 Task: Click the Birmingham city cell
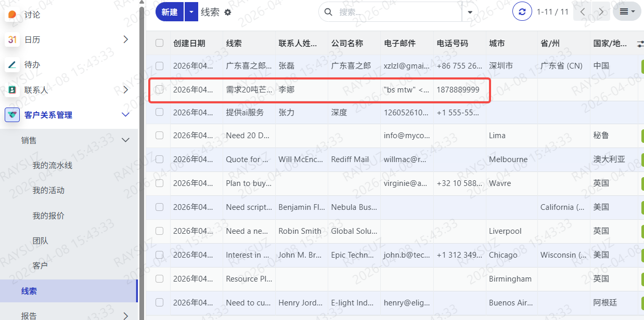512,278
